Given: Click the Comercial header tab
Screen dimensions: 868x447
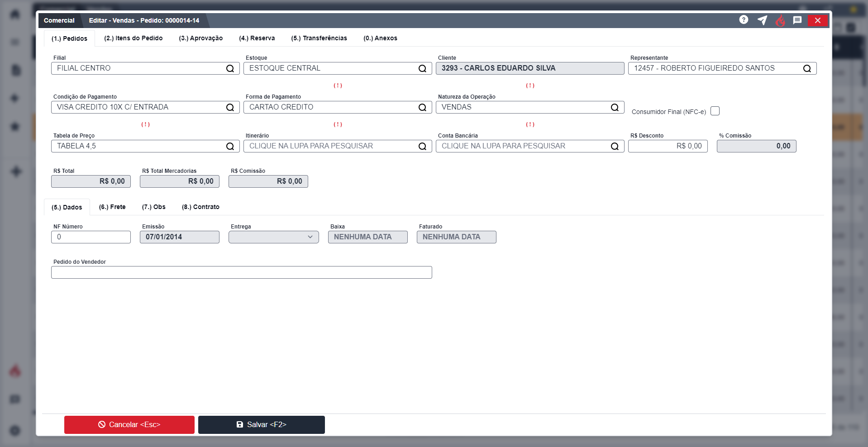Looking at the screenshot, I should coord(59,20).
